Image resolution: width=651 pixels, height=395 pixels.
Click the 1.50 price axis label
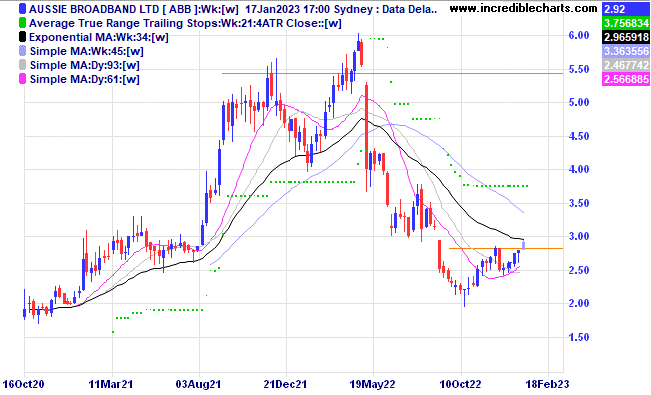[x=579, y=337]
